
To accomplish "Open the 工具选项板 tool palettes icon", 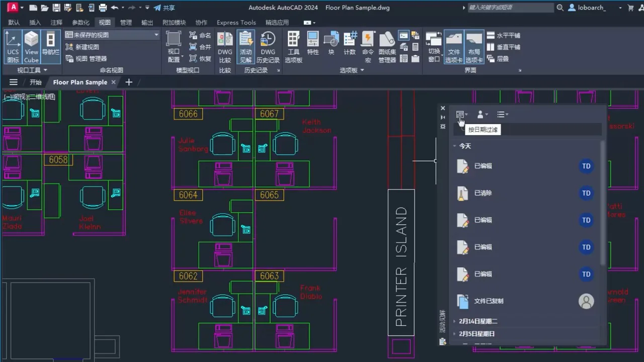I will 293,46.
